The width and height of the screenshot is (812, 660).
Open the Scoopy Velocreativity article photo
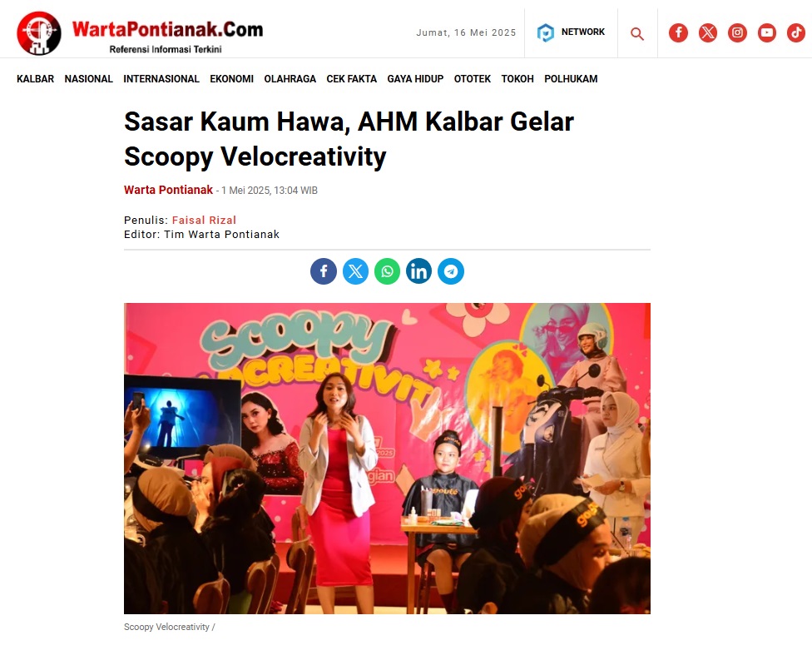387,459
